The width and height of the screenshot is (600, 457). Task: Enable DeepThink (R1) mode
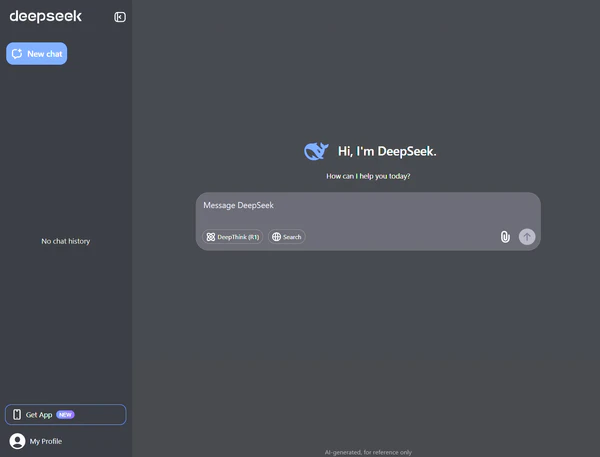(x=232, y=237)
